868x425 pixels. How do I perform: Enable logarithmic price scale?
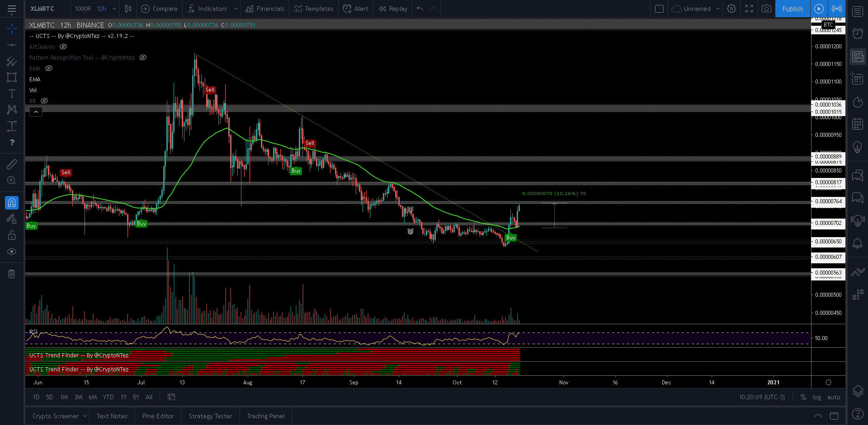[x=817, y=397]
